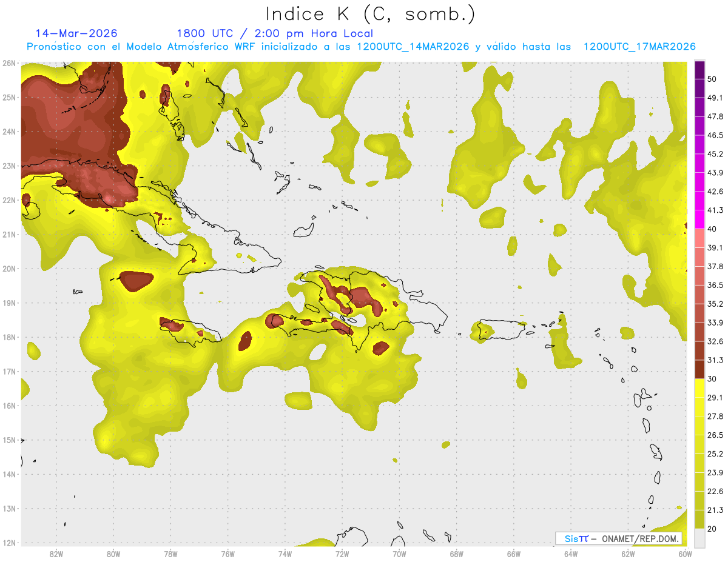Click the latitude label "12N"
Image resolution: width=728 pixels, height=562 pixels.
(x=10, y=543)
